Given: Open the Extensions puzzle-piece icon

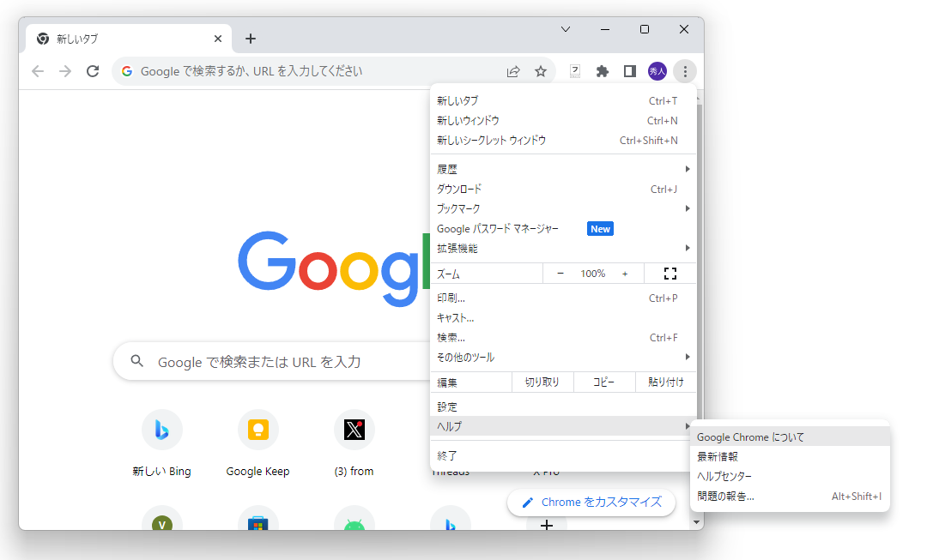Looking at the screenshot, I should tap(602, 71).
